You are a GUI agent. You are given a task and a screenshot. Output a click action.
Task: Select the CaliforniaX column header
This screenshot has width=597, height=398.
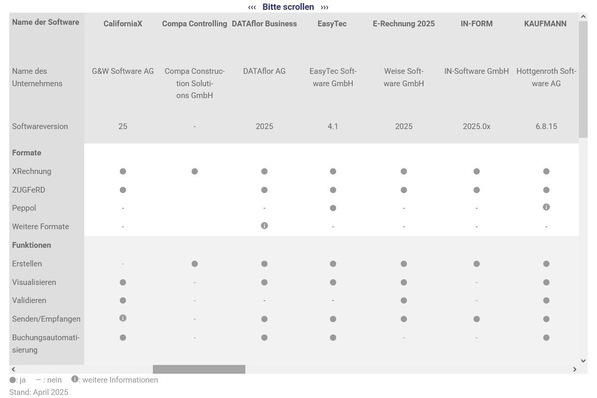123,24
